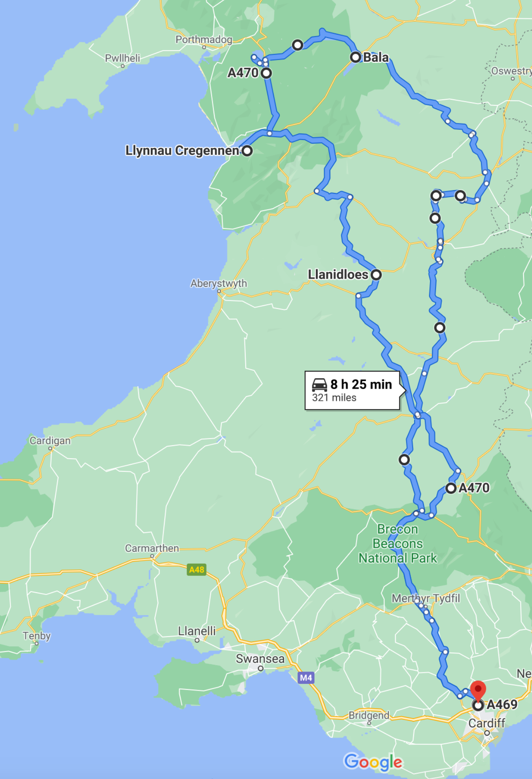Select the Bala waypoint marker
The width and height of the screenshot is (532, 779).
click(x=355, y=57)
